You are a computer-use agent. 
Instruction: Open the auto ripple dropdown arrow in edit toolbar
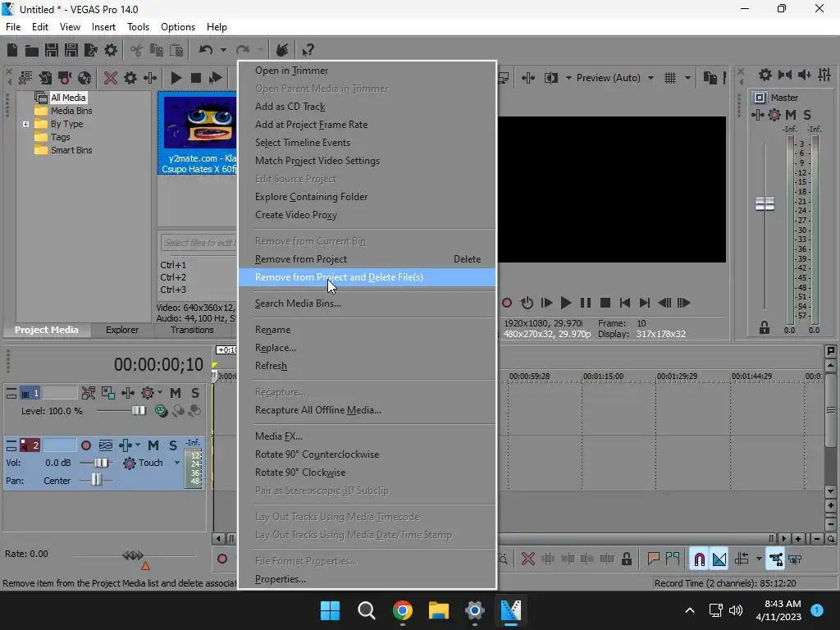click(x=759, y=559)
